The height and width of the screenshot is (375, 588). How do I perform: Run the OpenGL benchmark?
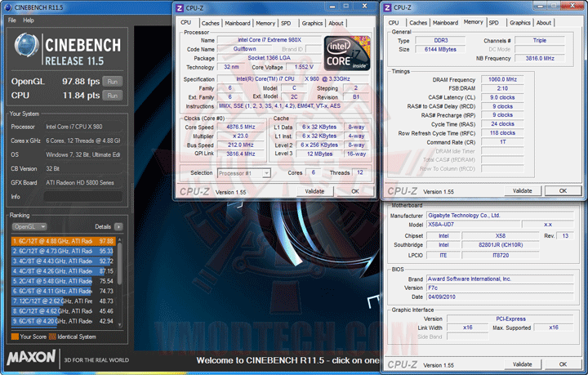[x=113, y=82]
